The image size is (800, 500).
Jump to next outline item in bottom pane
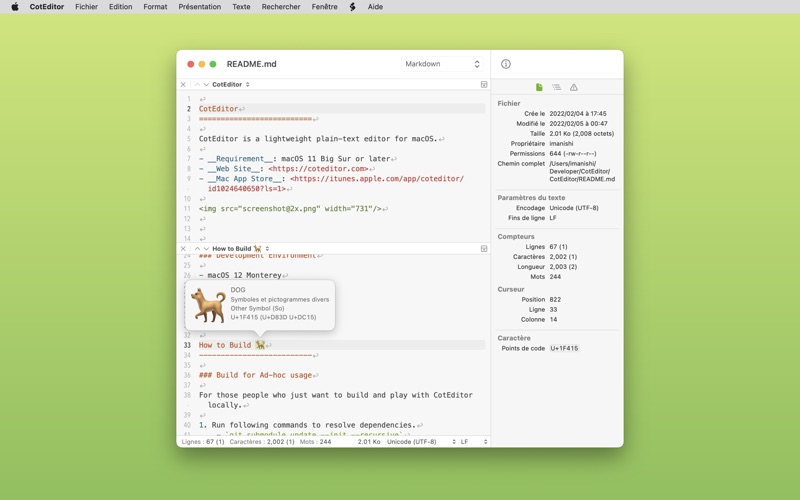coord(206,248)
